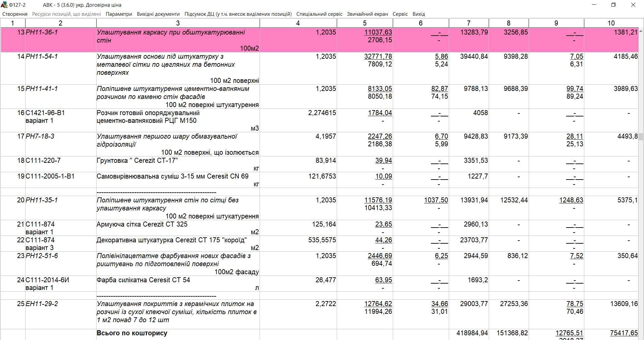Click unit price 11037,63 in row 13
This screenshot has height=340, width=644.
pos(378,32)
